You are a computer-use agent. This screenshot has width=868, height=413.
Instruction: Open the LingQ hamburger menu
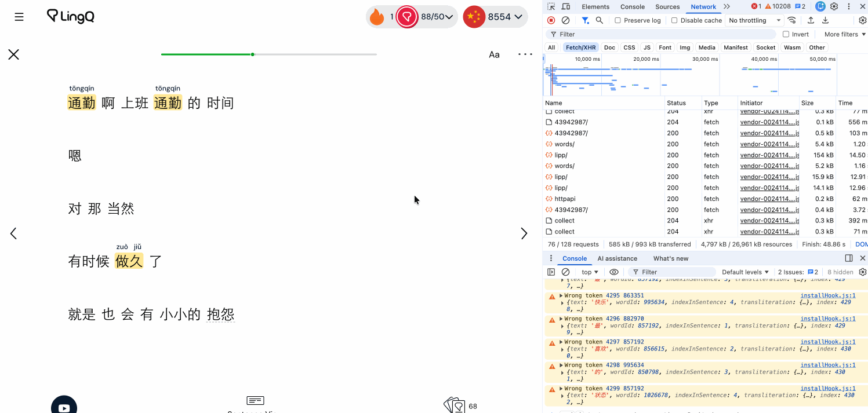[19, 17]
